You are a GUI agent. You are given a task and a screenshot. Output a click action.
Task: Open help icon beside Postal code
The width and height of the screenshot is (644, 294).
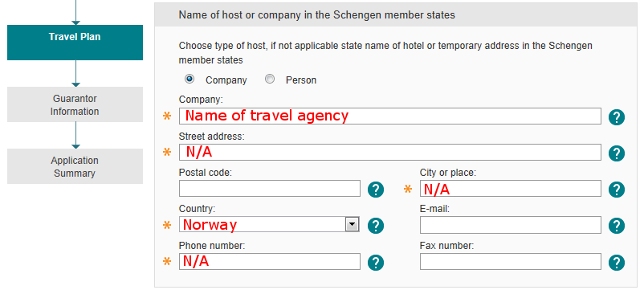click(375, 190)
